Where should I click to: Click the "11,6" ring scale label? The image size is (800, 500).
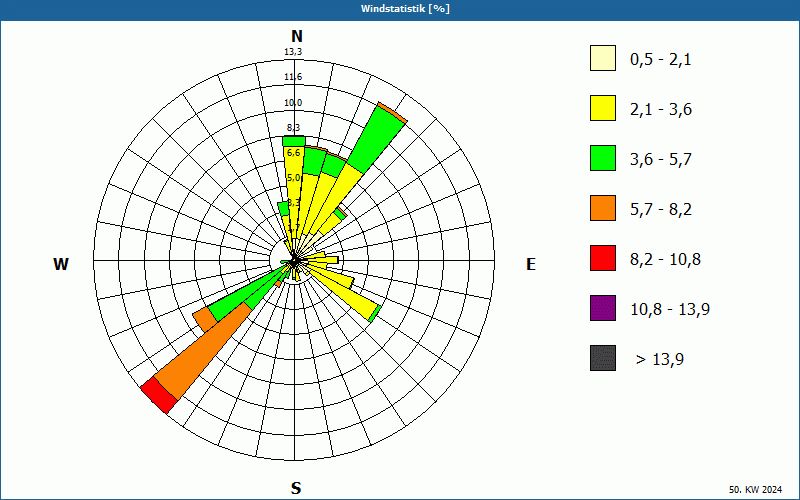[x=293, y=77]
